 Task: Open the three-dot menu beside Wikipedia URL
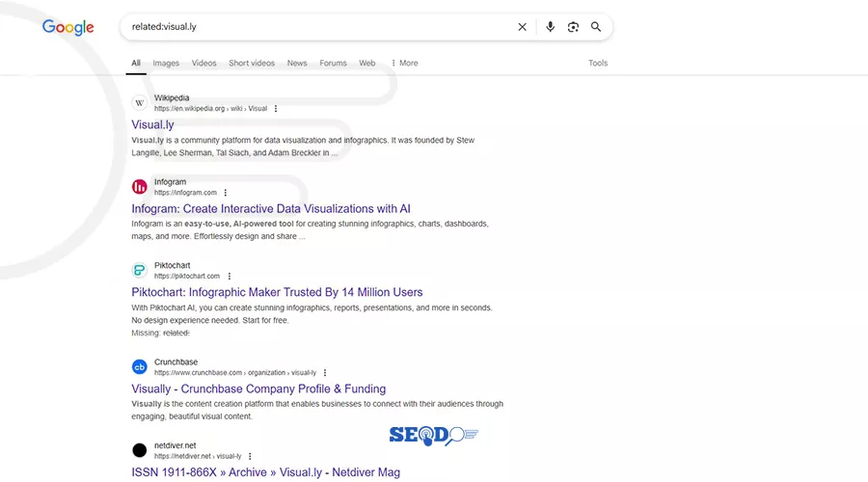[276, 109]
